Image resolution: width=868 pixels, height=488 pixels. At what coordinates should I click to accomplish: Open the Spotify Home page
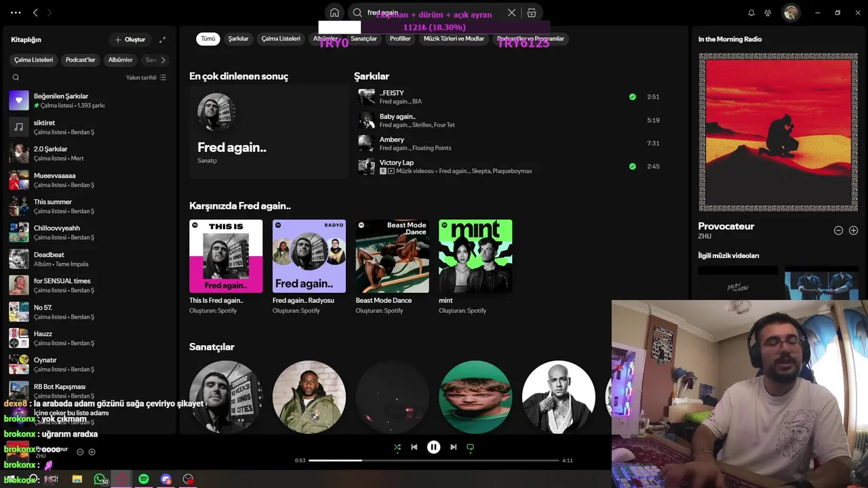click(334, 12)
